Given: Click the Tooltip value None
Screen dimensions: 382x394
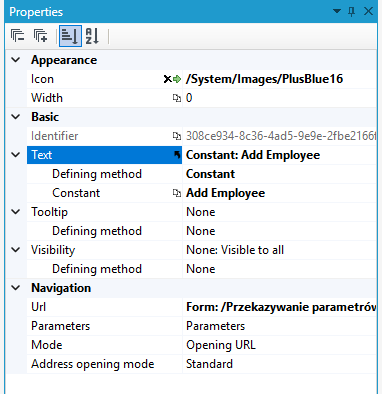Looking at the screenshot, I should point(201,212).
